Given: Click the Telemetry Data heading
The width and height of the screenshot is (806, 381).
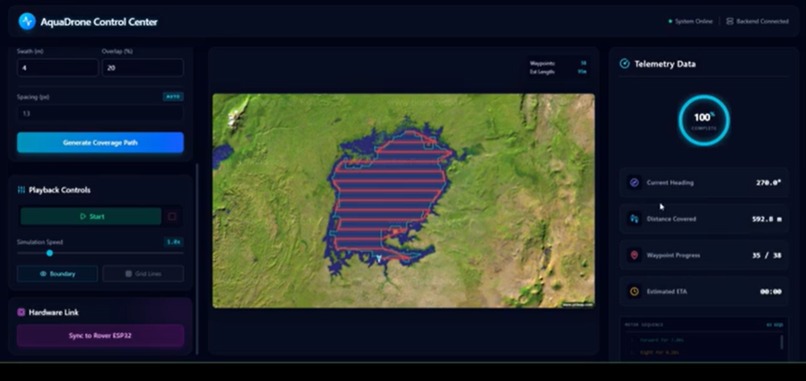Looking at the screenshot, I should pyautogui.click(x=665, y=64).
